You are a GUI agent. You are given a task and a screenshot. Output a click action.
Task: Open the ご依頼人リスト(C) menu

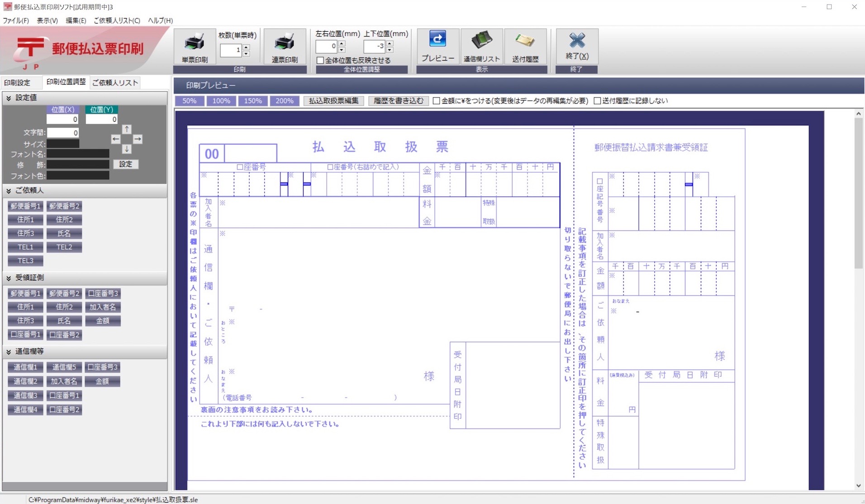click(117, 20)
